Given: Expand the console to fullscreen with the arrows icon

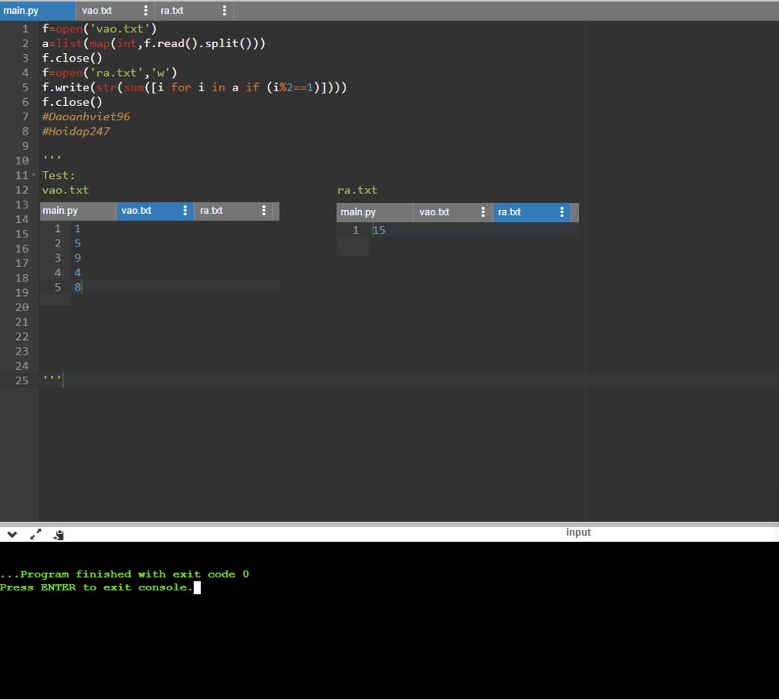Looking at the screenshot, I should pos(36,535).
